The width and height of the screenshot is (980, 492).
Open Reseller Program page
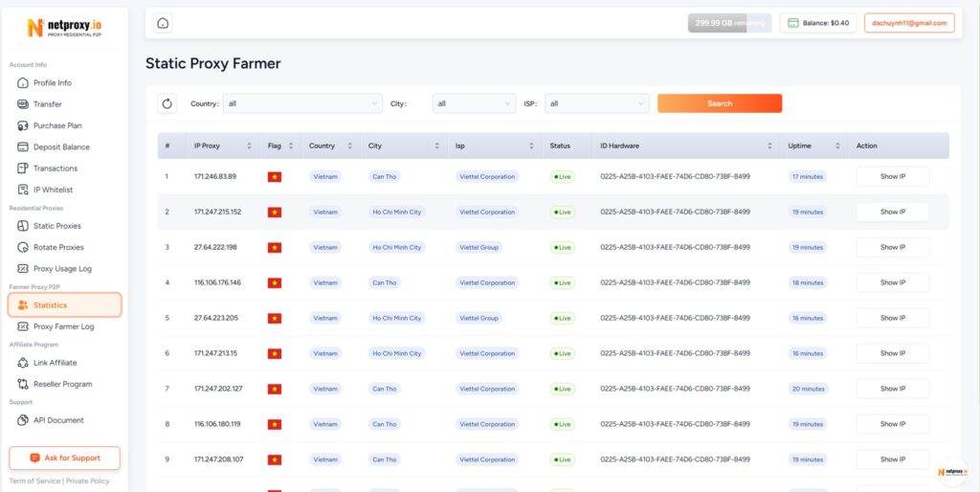click(x=62, y=384)
